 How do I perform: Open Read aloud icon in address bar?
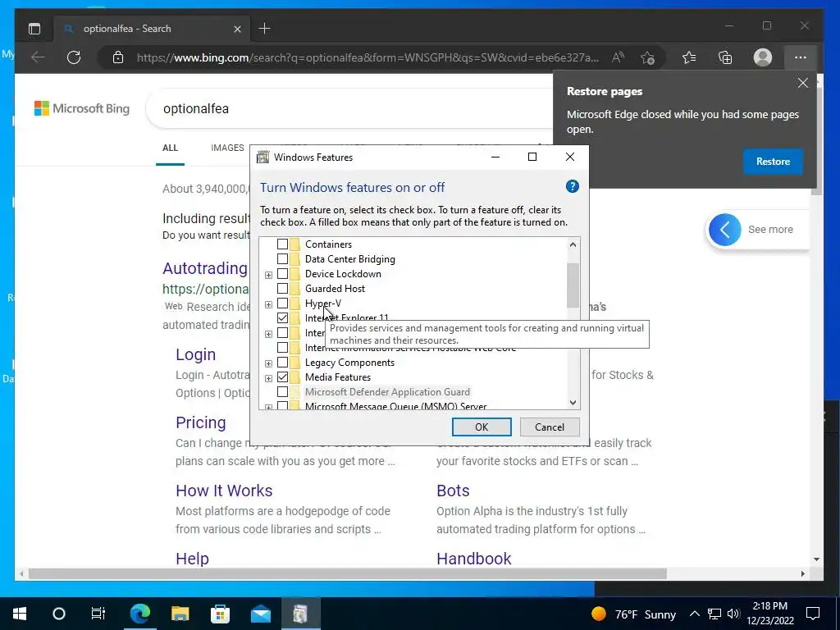[618, 57]
